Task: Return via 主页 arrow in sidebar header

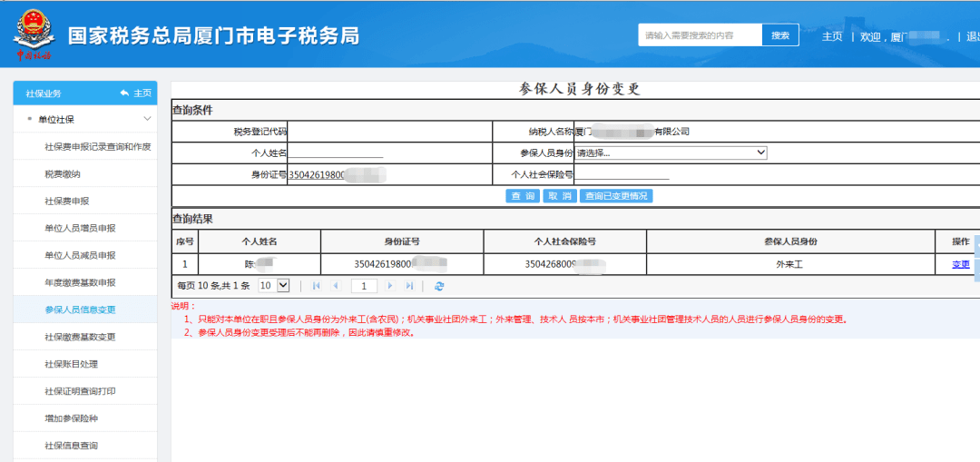Action: [135, 93]
